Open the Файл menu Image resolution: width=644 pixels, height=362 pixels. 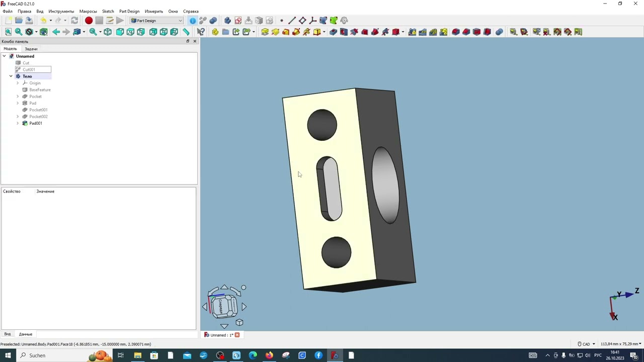click(8, 11)
